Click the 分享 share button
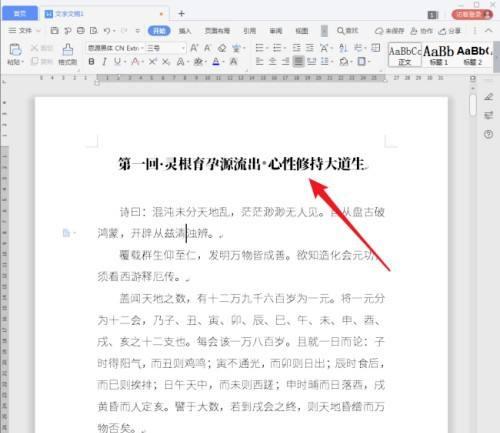 pos(450,31)
